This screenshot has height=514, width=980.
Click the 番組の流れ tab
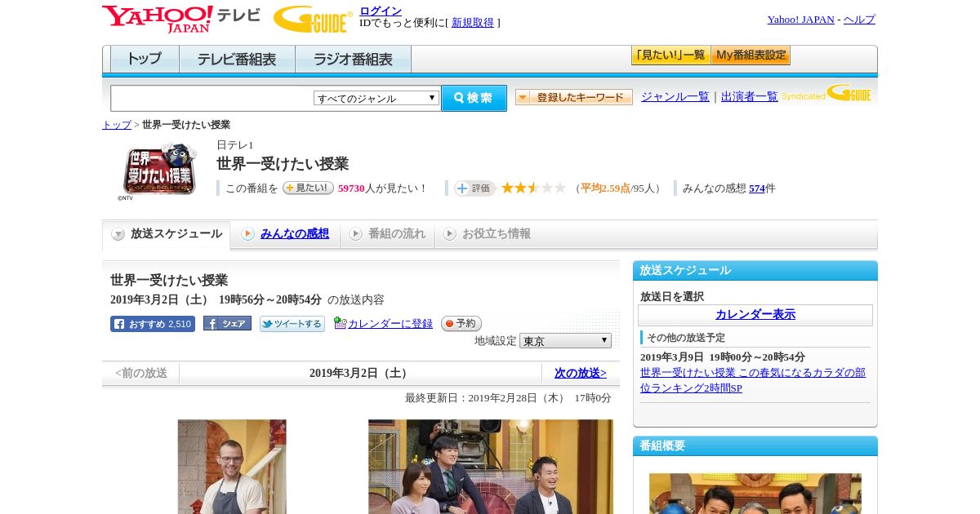click(387, 234)
